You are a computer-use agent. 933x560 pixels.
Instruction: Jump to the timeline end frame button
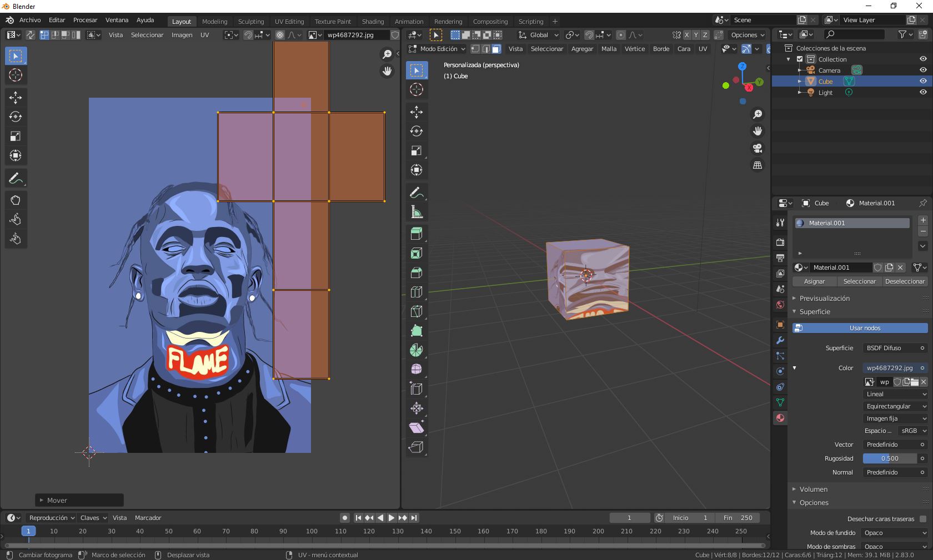(414, 518)
